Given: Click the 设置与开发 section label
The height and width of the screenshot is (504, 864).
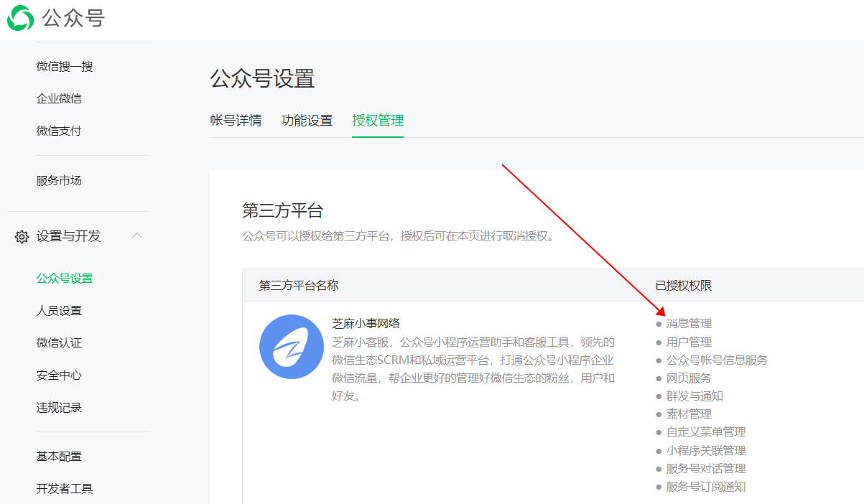Looking at the screenshot, I should [x=69, y=236].
